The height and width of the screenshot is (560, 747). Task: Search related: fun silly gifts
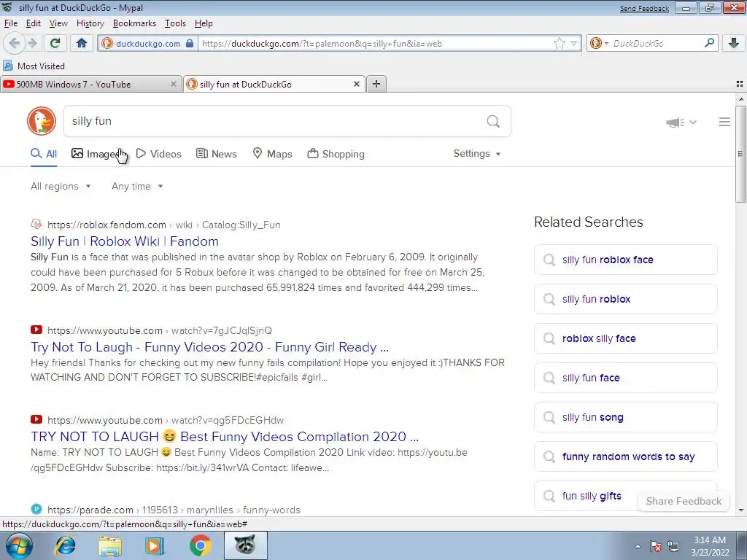592,496
